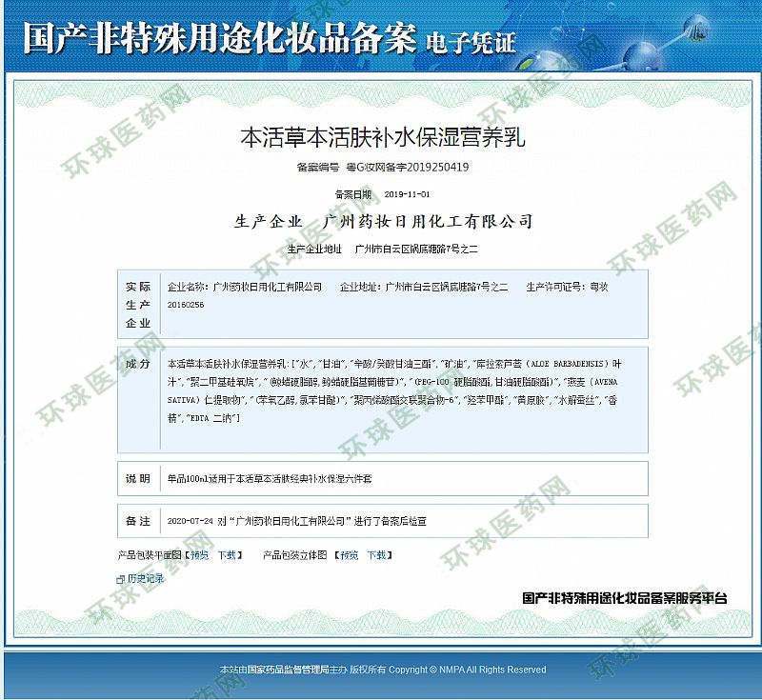Click the expand icon beside 历史记录
This screenshot has height=700, width=762.
(120, 579)
